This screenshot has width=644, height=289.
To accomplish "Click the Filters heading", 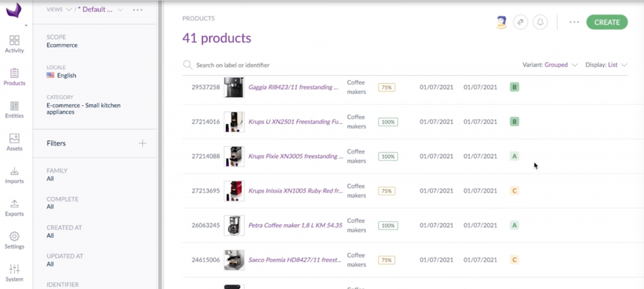I will pyautogui.click(x=56, y=143).
